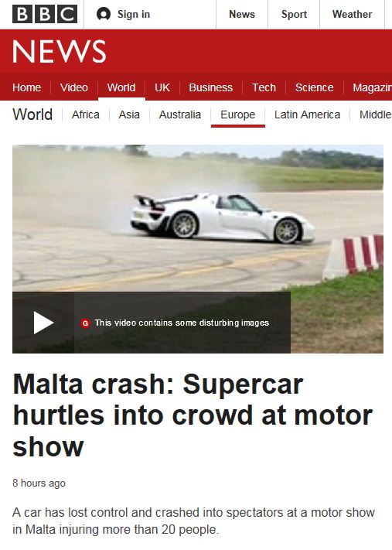Viewport: 392px width, 550px height.
Task: Select the UK tab
Action: pyautogui.click(x=162, y=87)
